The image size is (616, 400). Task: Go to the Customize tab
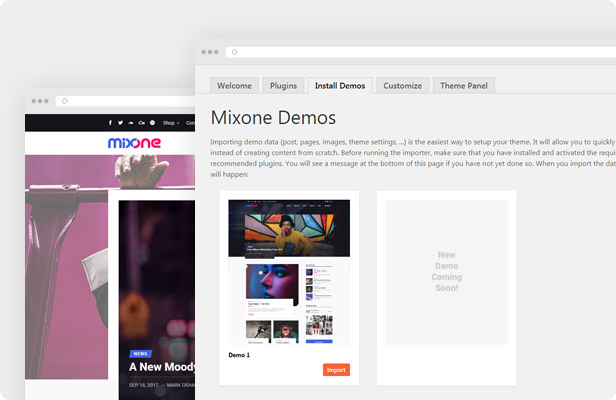pyautogui.click(x=402, y=86)
